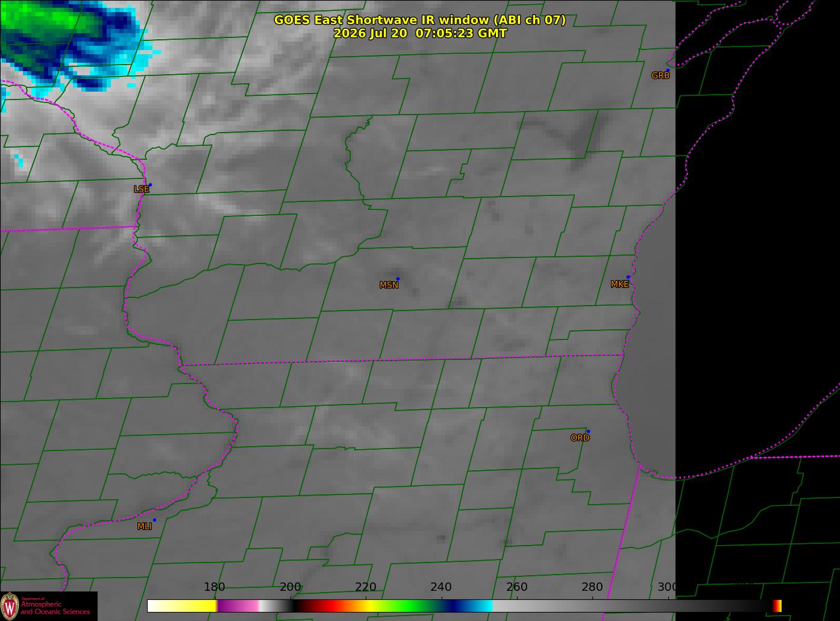Click the GOES East Shortwave IR title
The image size is (840, 621).
420,20
